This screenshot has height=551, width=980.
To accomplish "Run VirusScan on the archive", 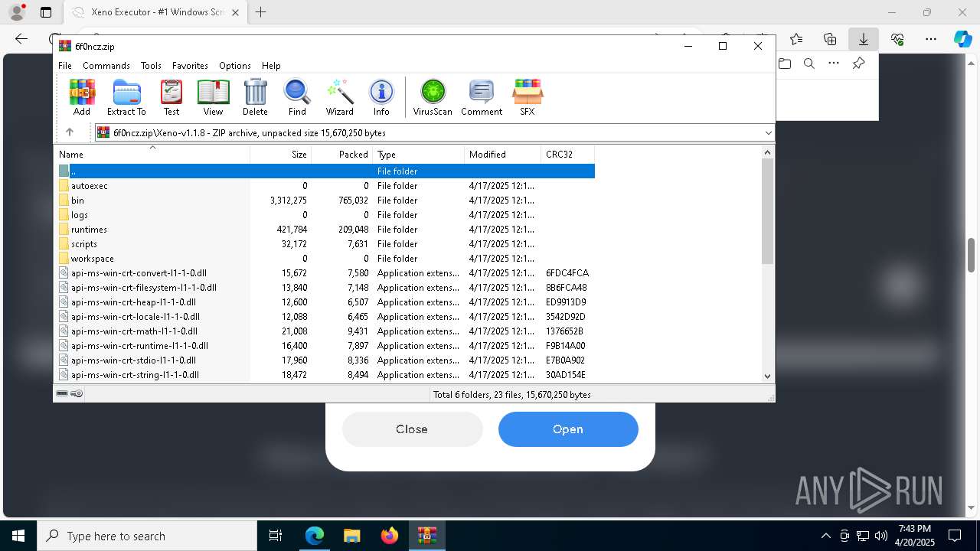I will pos(433,97).
